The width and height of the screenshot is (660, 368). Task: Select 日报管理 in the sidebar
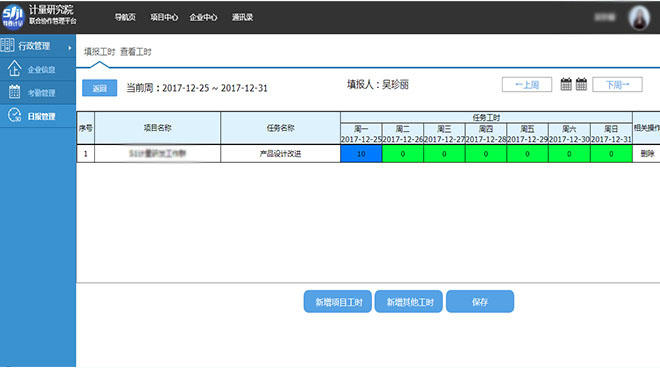coord(41,117)
